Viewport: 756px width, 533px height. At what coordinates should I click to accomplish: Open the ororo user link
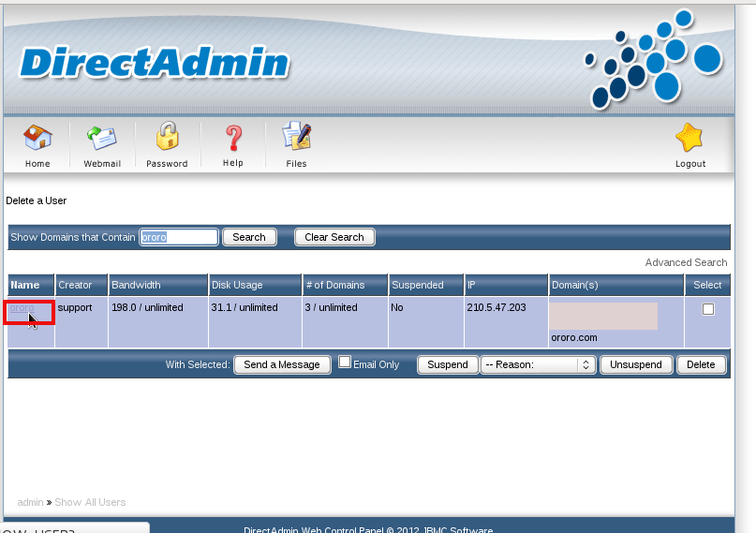22,307
